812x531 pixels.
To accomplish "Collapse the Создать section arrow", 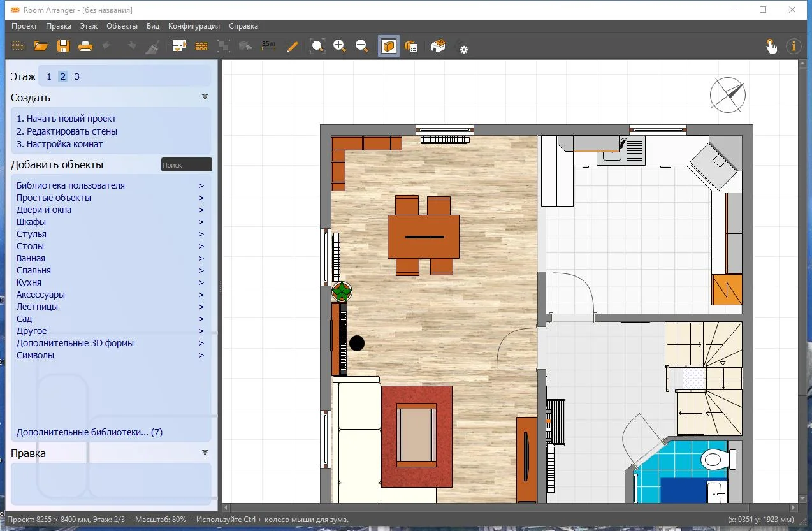I will [x=205, y=98].
